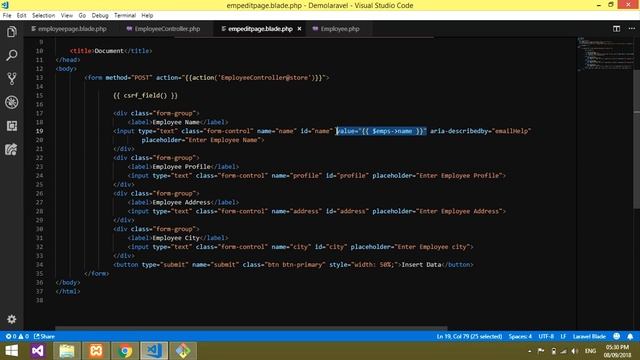Change end of line sequence LF
Viewport: 640px width, 360px height.
563,336
